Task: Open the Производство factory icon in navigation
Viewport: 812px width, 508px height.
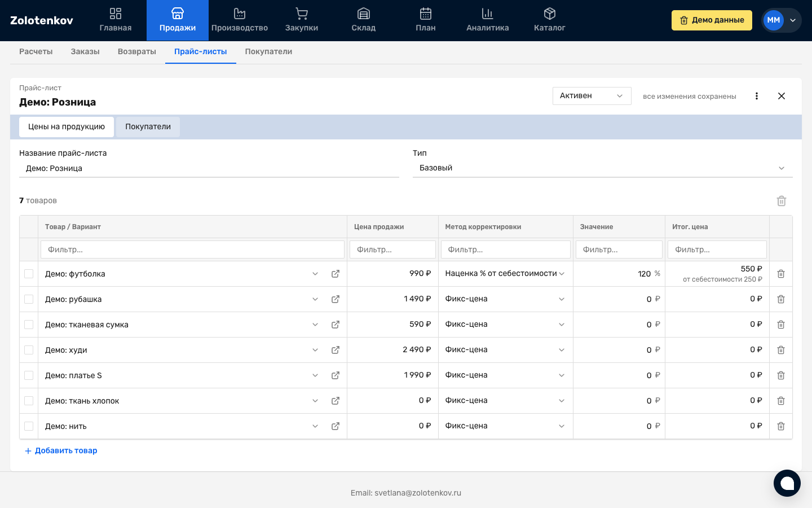Action: click(239, 14)
